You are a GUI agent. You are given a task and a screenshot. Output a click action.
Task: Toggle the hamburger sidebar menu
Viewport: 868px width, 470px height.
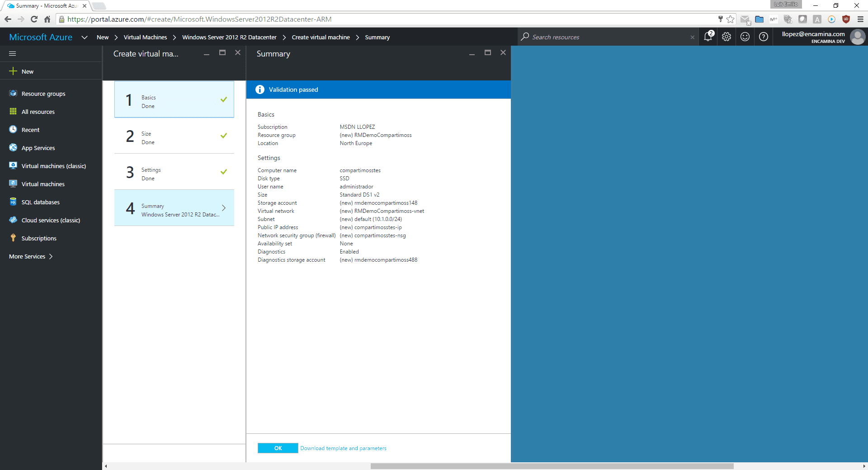[x=13, y=53]
